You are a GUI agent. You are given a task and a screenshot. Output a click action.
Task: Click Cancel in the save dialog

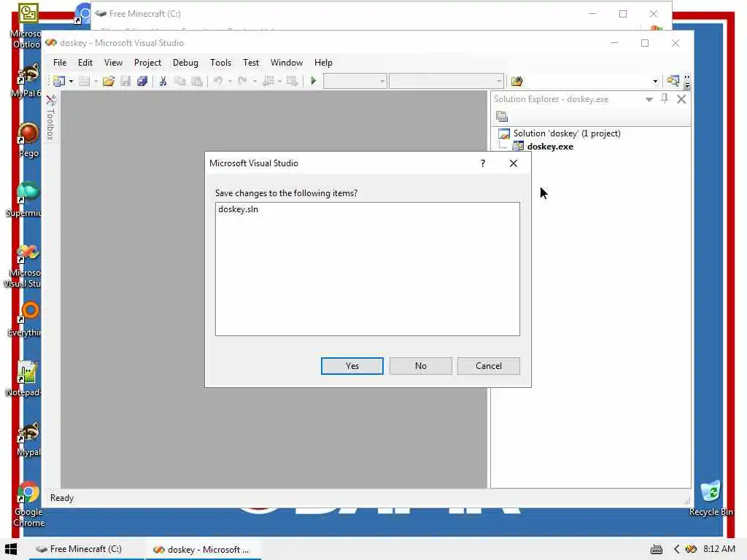tap(488, 366)
